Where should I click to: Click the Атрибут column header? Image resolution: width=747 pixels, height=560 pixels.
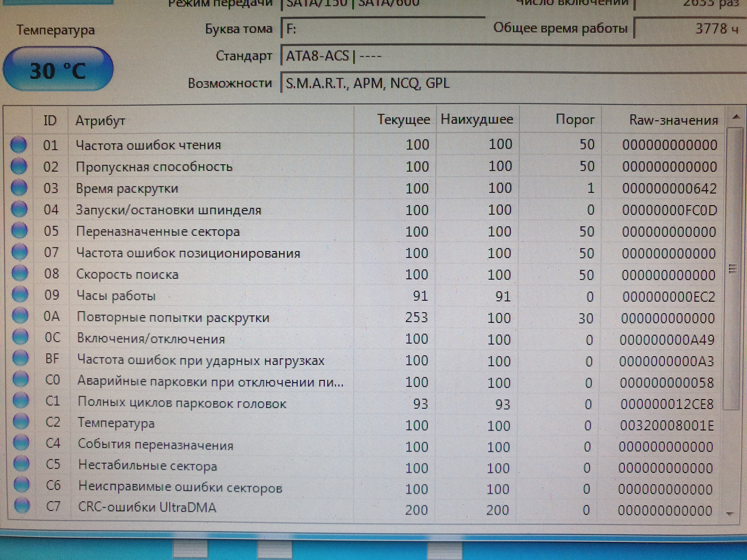click(x=100, y=121)
